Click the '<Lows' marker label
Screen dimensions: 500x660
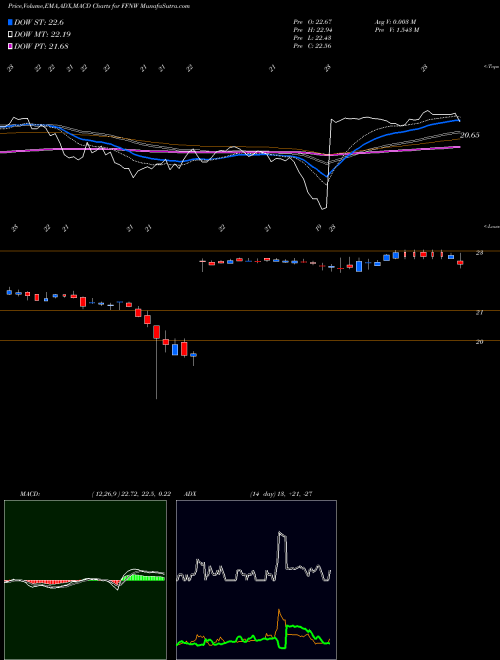point(491,226)
